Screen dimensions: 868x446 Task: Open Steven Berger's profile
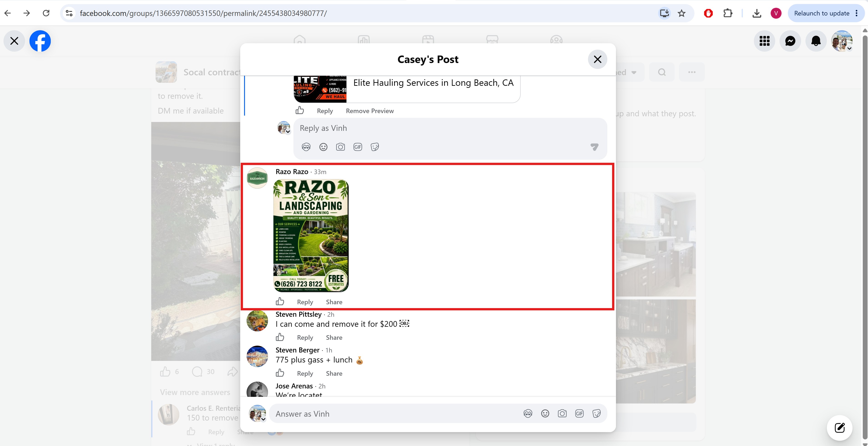(x=298, y=350)
